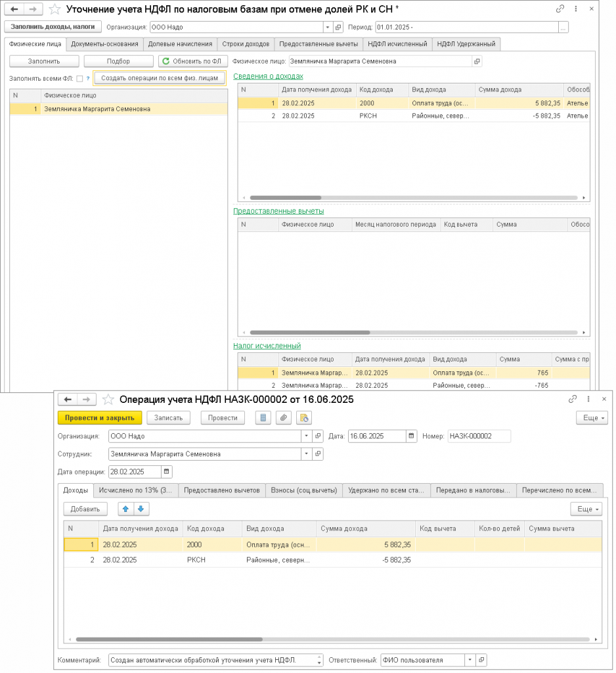Open the more menu of Уточнение учета НДФЛ window
The height and width of the screenshot is (673, 616).
tap(576, 9)
